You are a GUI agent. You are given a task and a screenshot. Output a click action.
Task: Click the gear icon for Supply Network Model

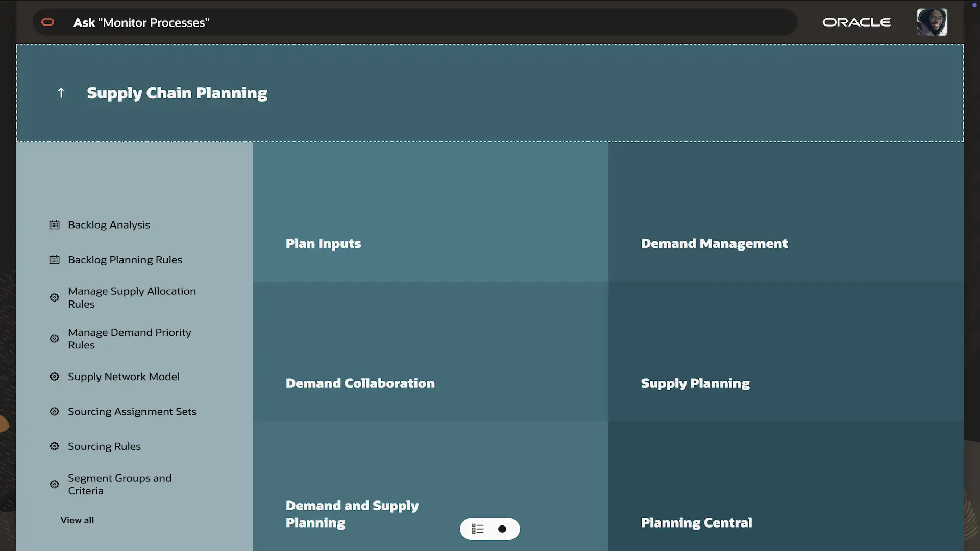[54, 377]
